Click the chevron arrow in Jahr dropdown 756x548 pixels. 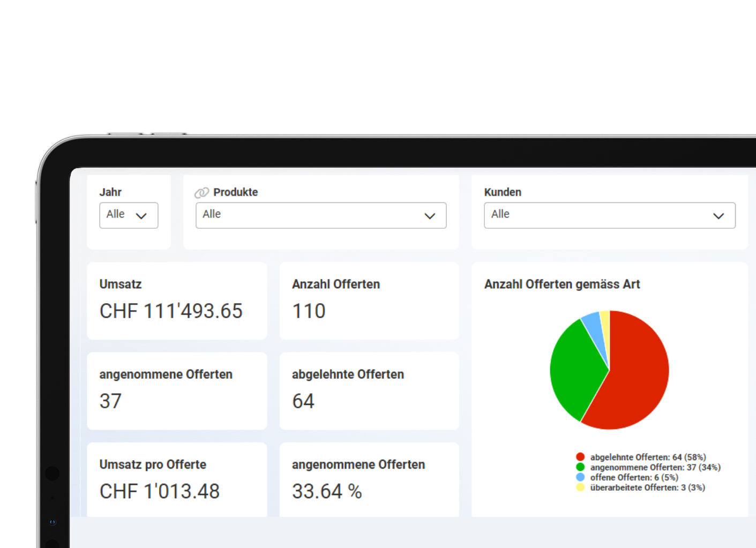141,216
